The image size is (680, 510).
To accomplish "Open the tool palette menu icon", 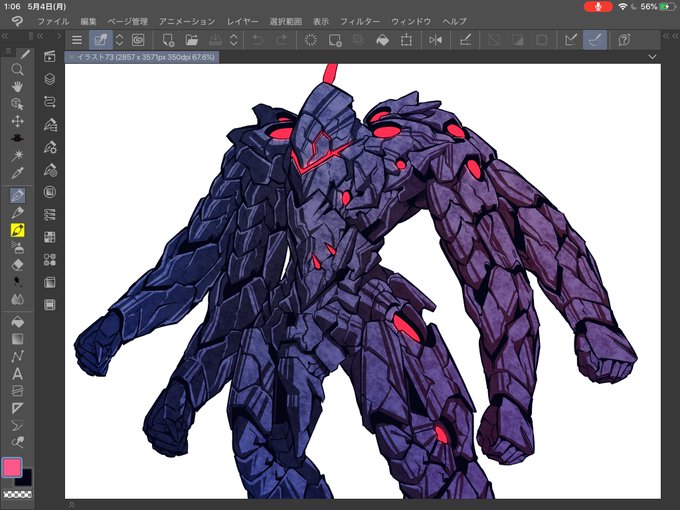I will tap(7, 52).
